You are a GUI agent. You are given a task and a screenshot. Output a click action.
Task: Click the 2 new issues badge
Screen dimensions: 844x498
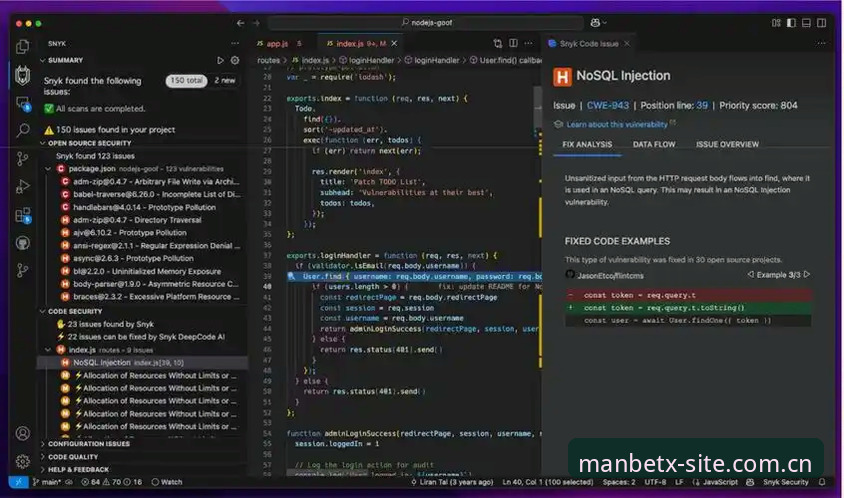(x=225, y=80)
